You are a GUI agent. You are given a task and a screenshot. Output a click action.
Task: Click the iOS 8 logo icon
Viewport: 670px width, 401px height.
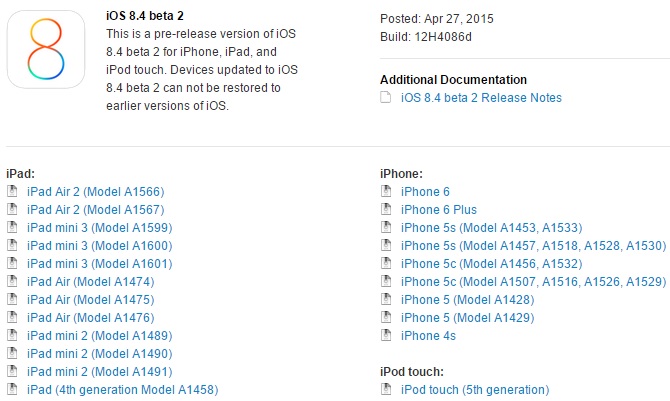(46, 49)
